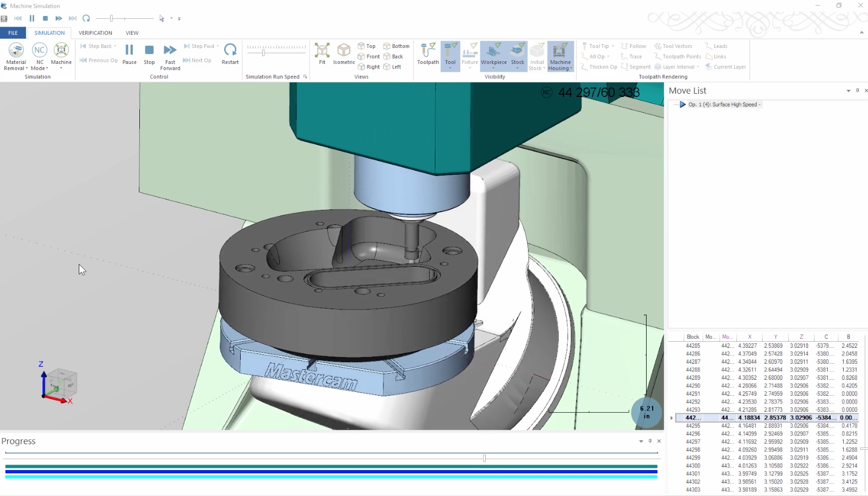Open Step Back dropdown arrow
Viewport: 868px width, 496px height.
point(115,46)
